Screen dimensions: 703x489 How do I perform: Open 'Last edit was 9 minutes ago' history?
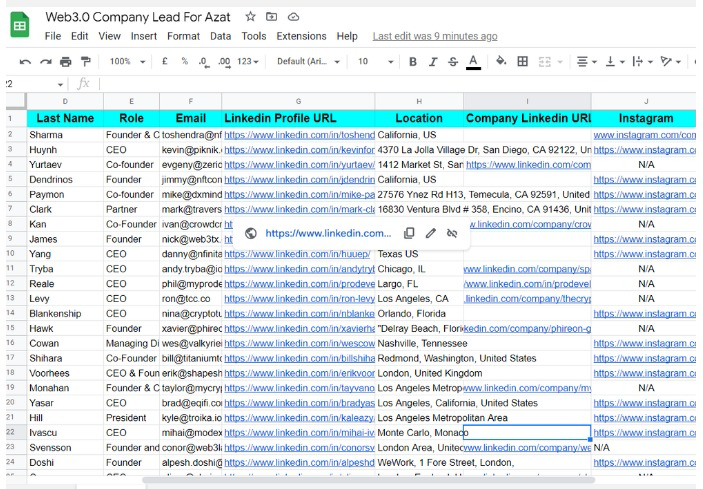(435, 36)
